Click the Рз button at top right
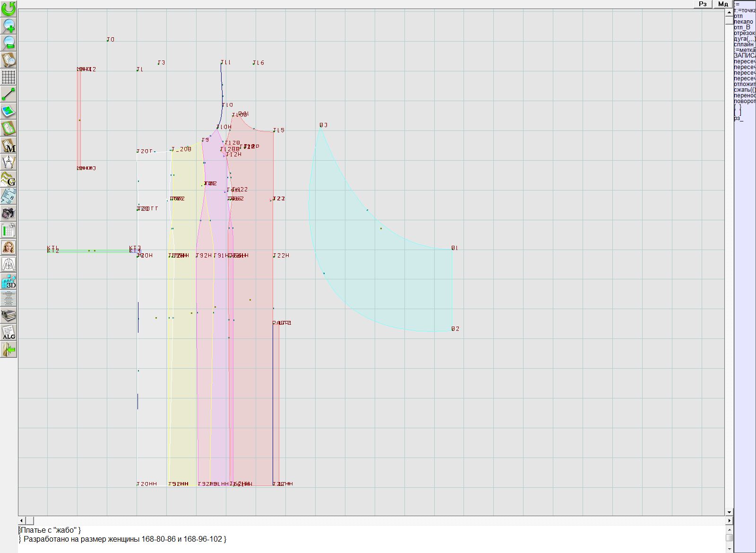The image size is (756, 553). point(703,4)
